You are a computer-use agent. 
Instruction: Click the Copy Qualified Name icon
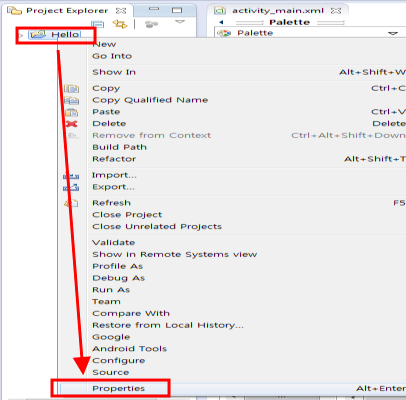pos(71,100)
